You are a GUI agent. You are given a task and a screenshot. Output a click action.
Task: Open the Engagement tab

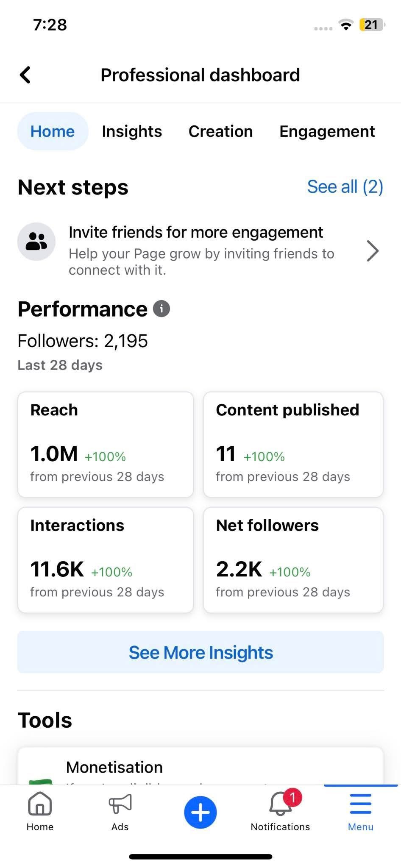(x=327, y=131)
